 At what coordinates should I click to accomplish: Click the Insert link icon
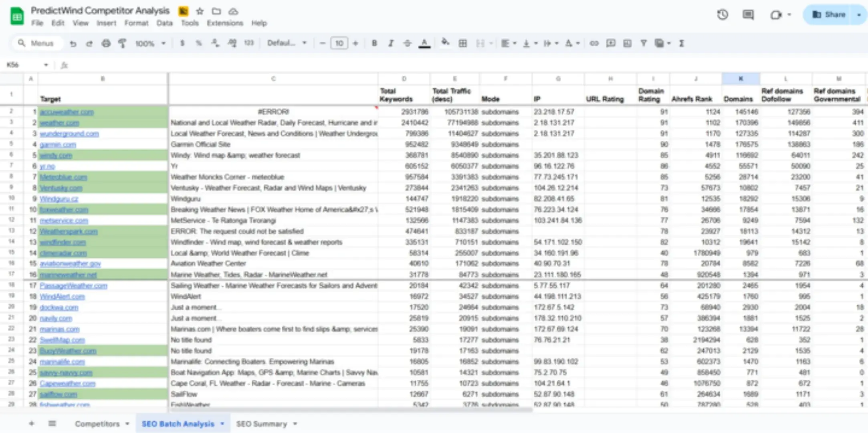coord(594,43)
